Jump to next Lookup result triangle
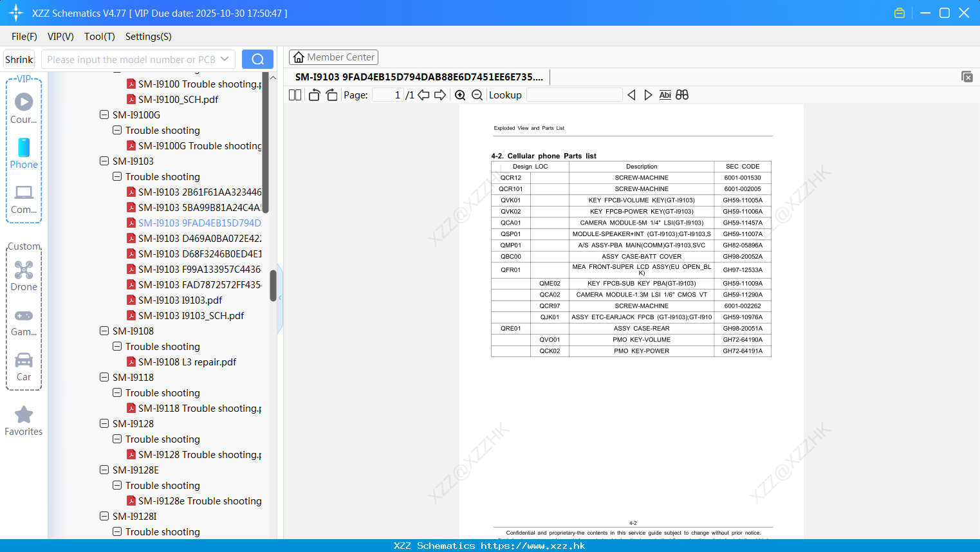This screenshot has width=980, height=552. [x=648, y=95]
